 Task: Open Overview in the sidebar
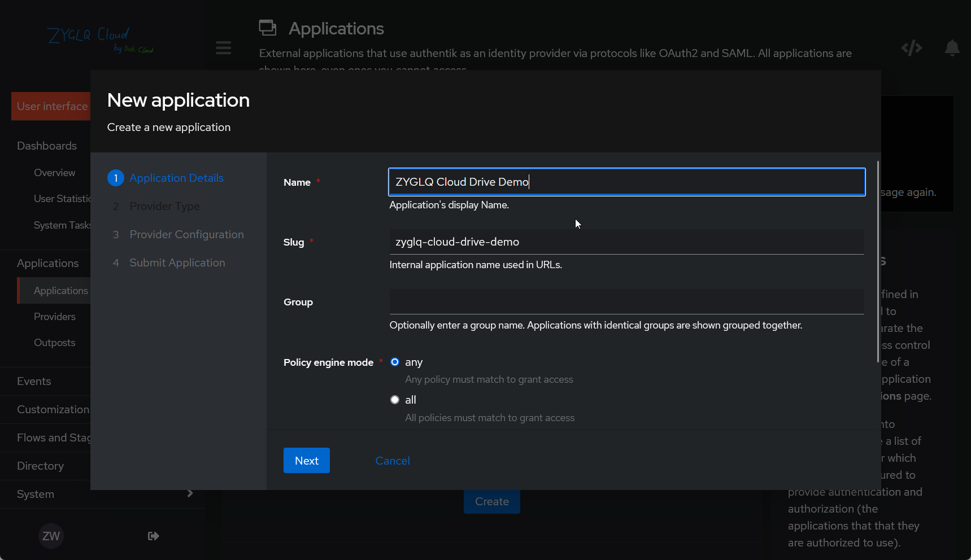pos(54,173)
